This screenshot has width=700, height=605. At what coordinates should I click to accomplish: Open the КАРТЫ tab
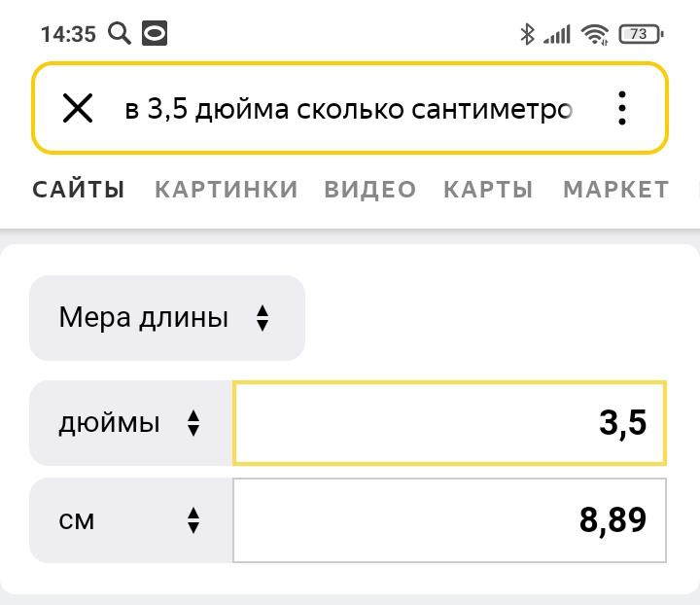point(488,189)
